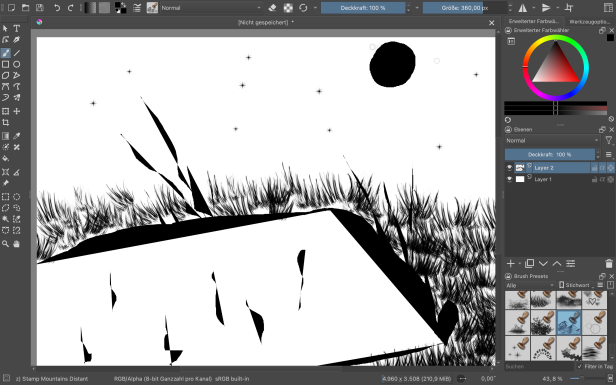616x385 pixels.
Task: Select the Text tool
Action: (x=16, y=28)
